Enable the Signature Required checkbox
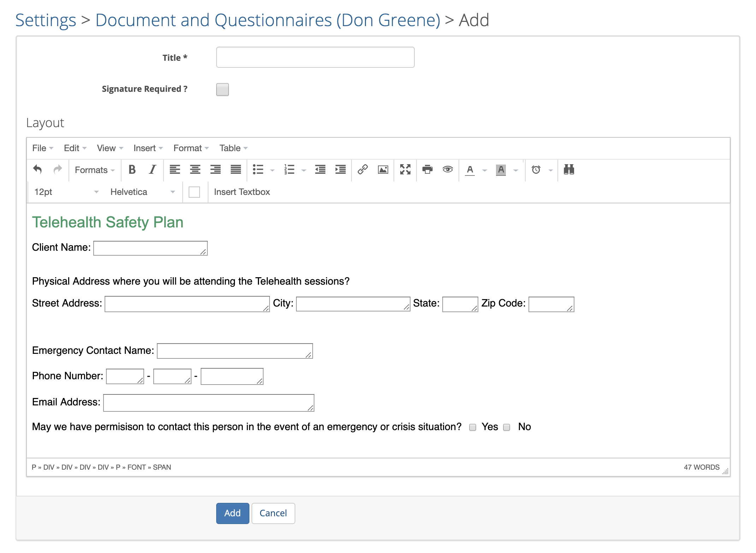The image size is (756, 553). point(223,90)
